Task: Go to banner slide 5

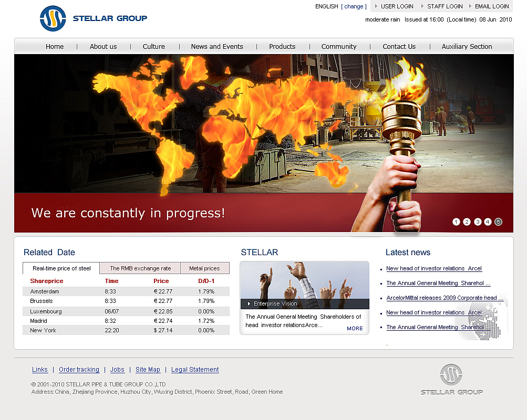Action: 499,222
